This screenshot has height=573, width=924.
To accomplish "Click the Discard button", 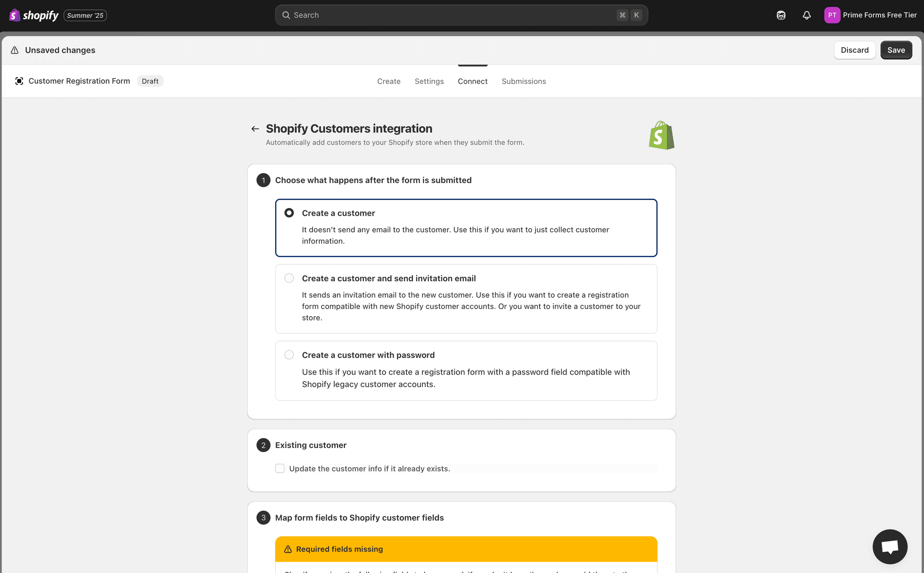I will (x=855, y=50).
